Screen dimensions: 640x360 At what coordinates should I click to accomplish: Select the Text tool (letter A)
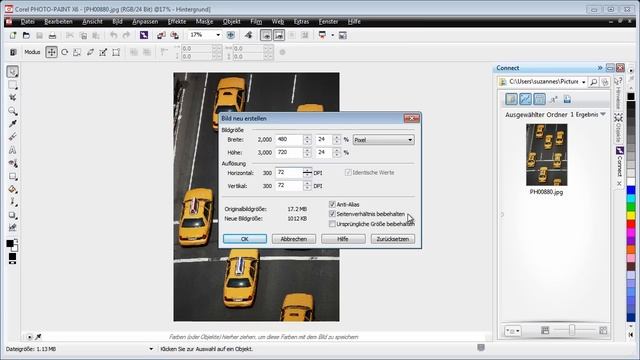tap(13, 150)
